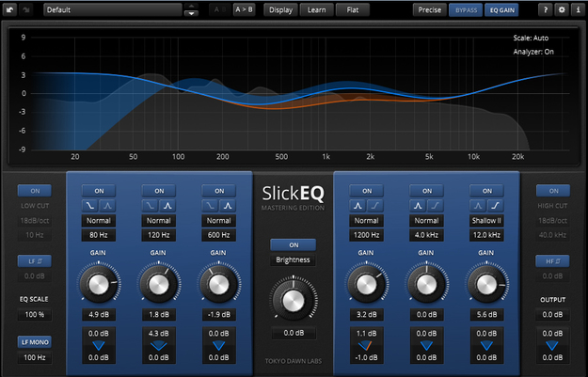The image size is (588, 377).
Task: Select the high shelf shape on the 12.0 kHz band
Action: (493, 205)
